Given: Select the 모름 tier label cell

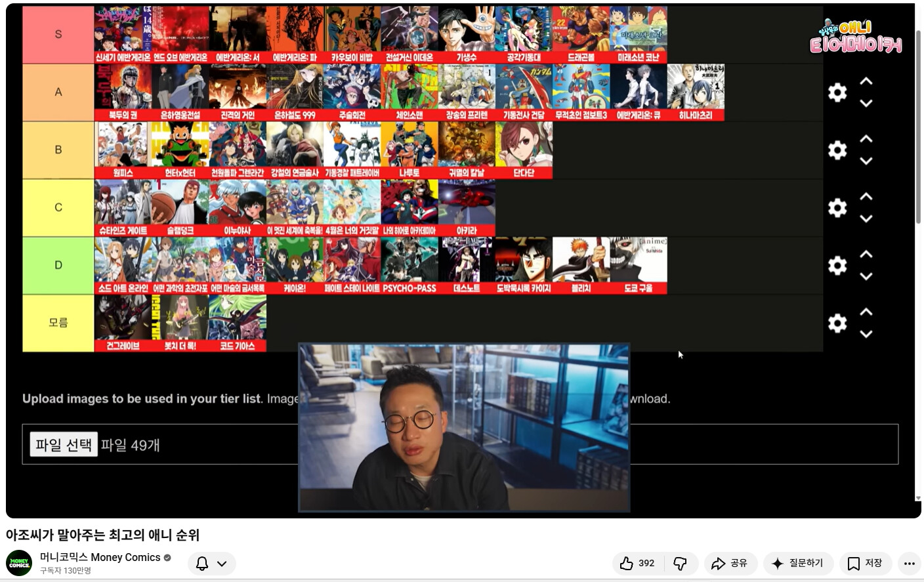Looking at the screenshot, I should (x=58, y=323).
